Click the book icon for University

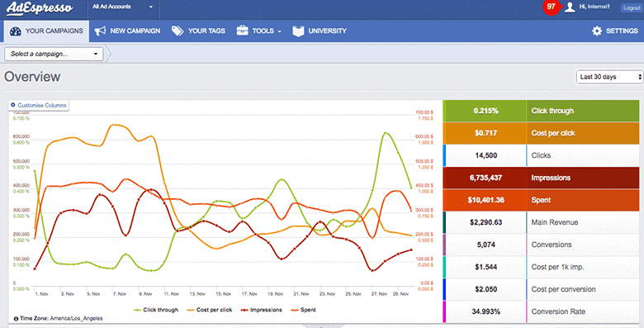(x=298, y=31)
